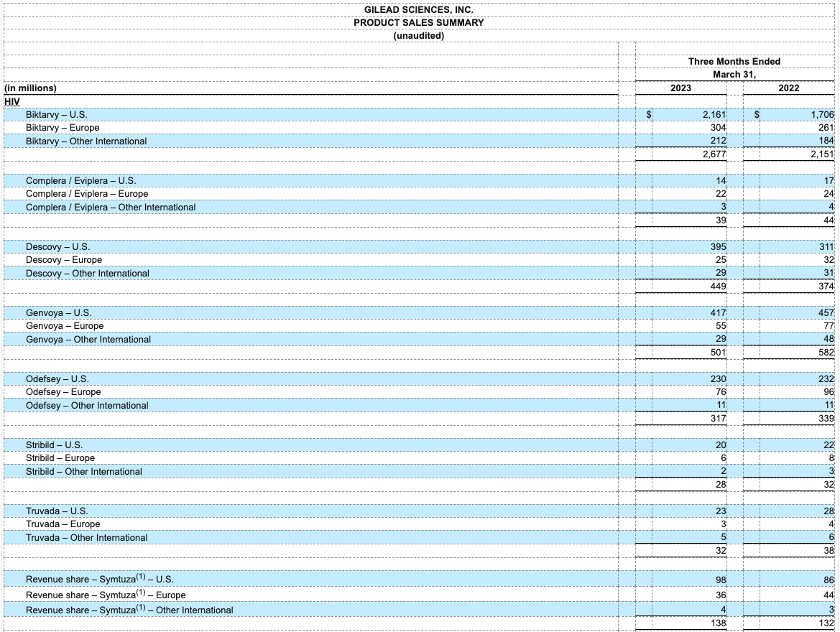840x632 pixels.
Task: Click the (in millions) label
Action: pos(30,88)
